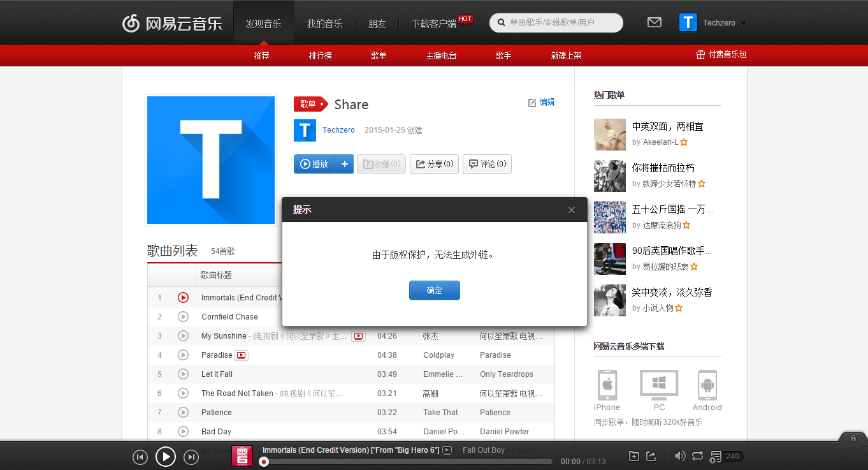Select the 排行榜 subnav item

click(x=321, y=55)
